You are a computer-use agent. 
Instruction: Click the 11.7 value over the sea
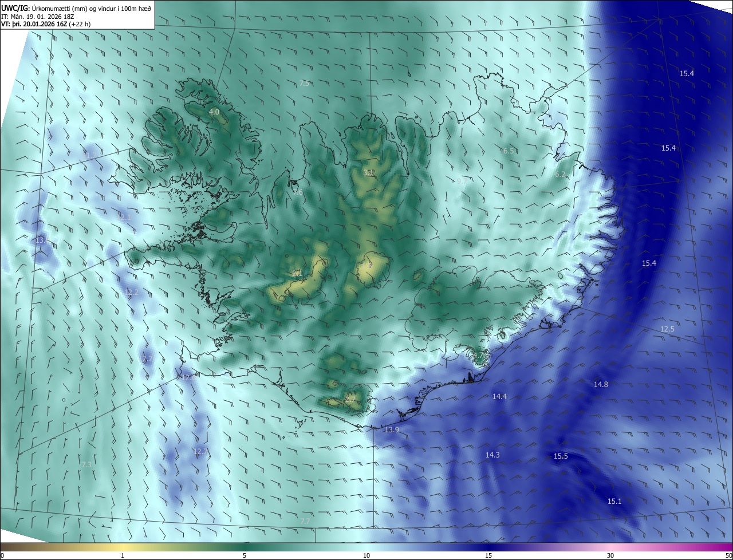click(x=90, y=156)
